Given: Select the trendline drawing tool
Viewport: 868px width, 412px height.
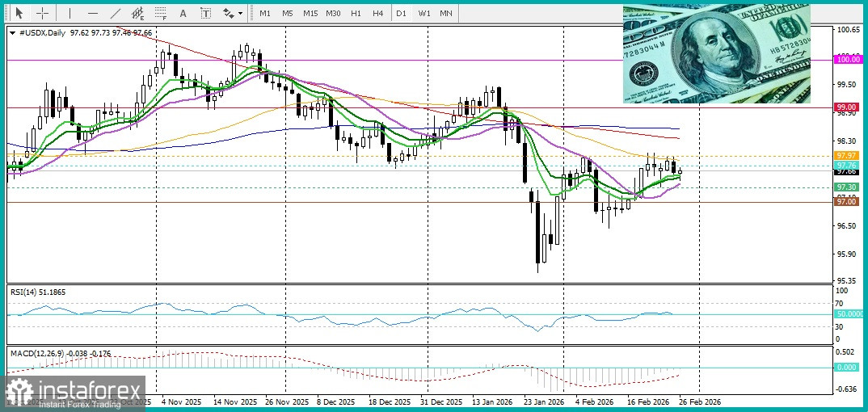Looking at the screenshot, I should pyautogui.click(x=116, y=13).
